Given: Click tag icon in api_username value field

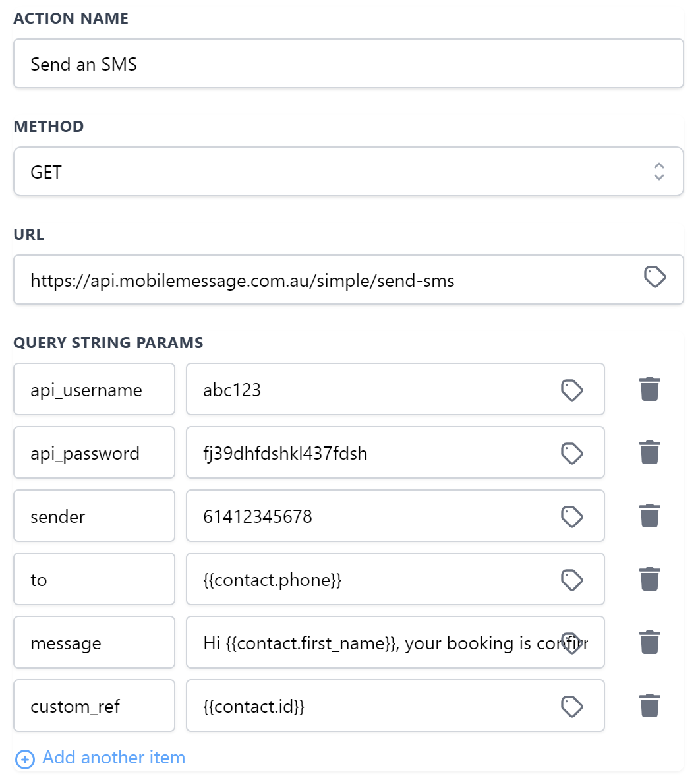Looking at the screenshot, I should [x=571, y=390].
